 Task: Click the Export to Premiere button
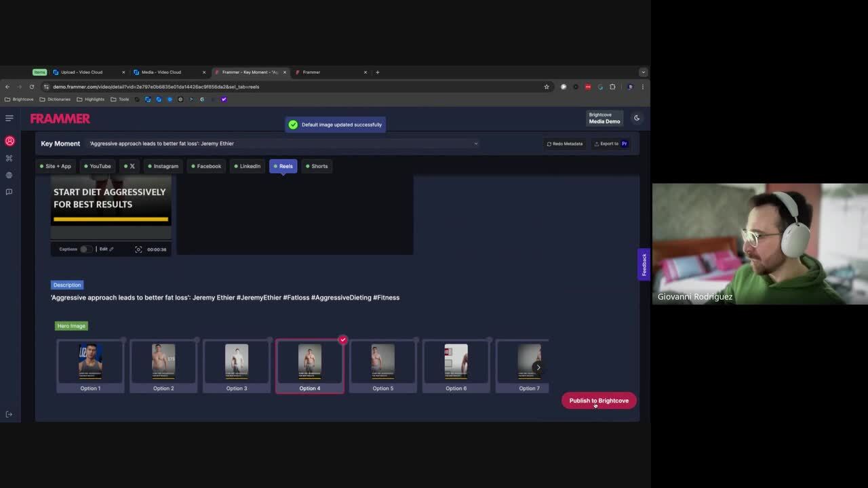coord(610,144)
